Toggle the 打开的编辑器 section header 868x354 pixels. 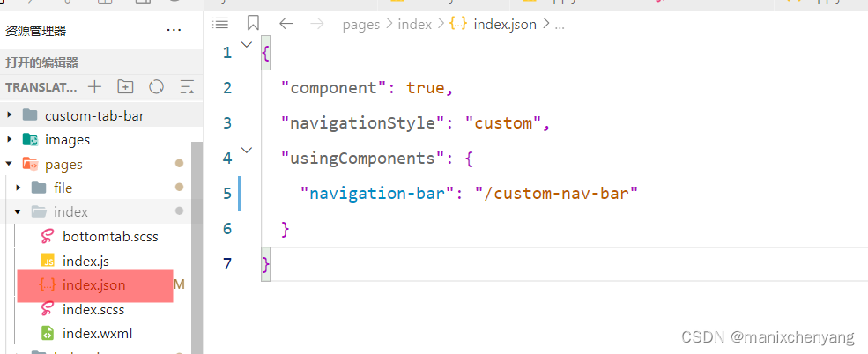pyautogui.click(x=101, y=63)
